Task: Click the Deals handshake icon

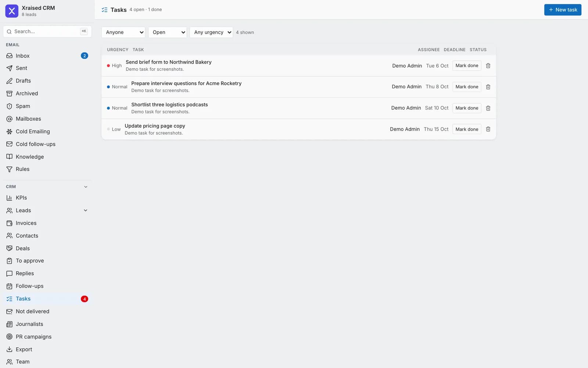Action: [x=10, y=248]
